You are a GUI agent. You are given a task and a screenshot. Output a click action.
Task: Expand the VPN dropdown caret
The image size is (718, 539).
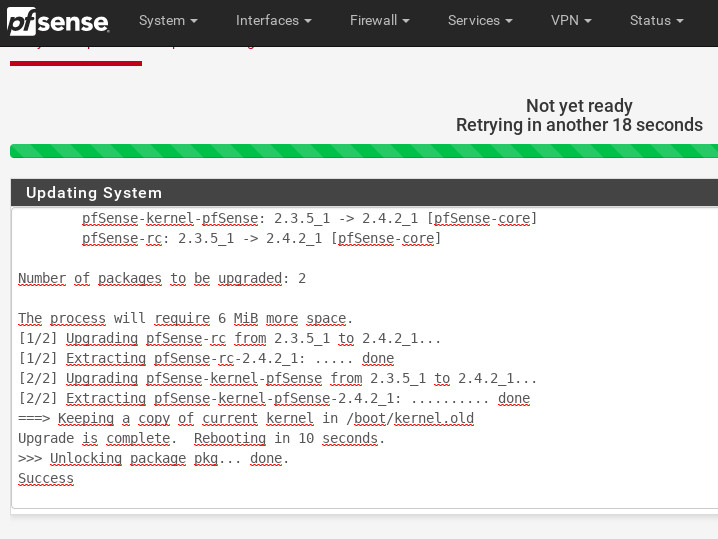tap(588, 22)
